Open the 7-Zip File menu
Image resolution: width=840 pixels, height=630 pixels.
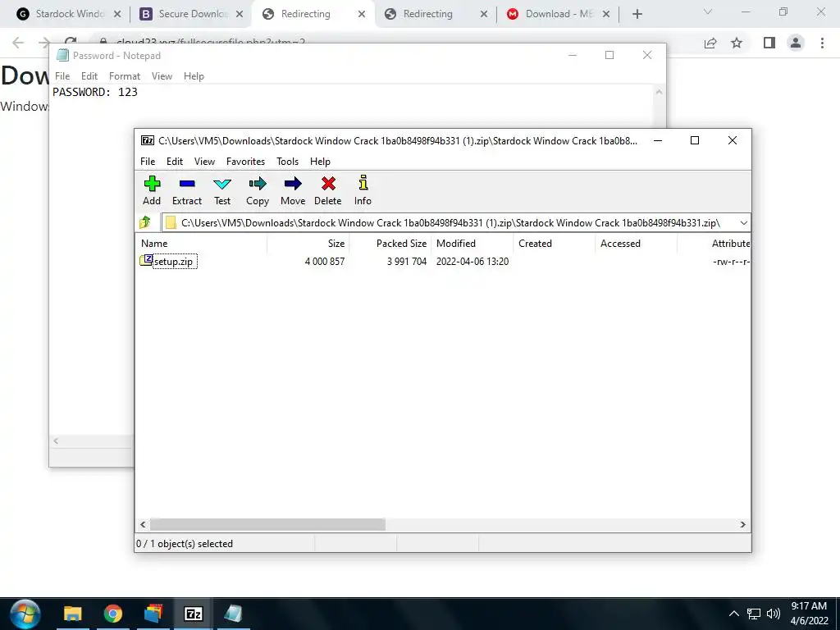tap(148, 162)
